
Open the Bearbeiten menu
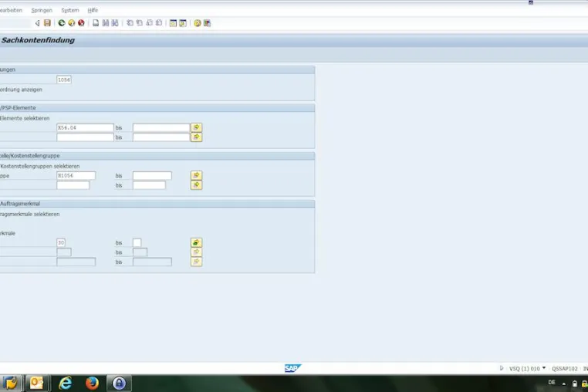pyautogui.click(x=11, y=10)
